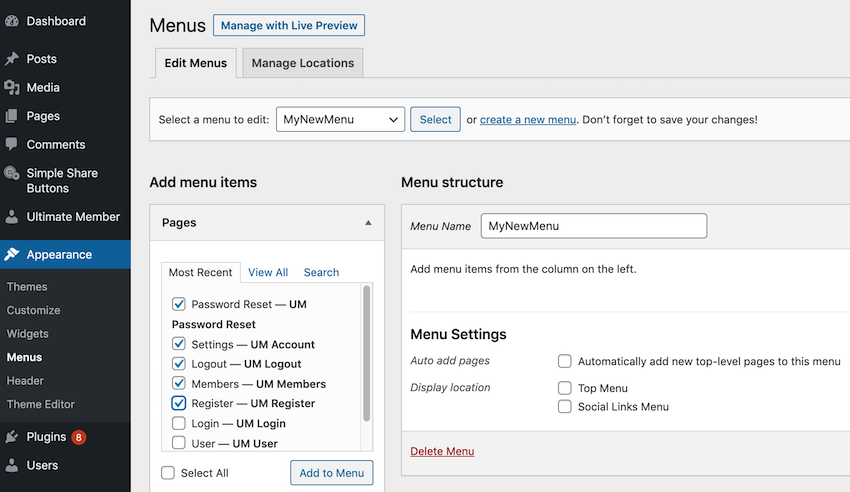Click Manage with Live Preview button
The width and height of the screenshot is (850, 492).
289,25
